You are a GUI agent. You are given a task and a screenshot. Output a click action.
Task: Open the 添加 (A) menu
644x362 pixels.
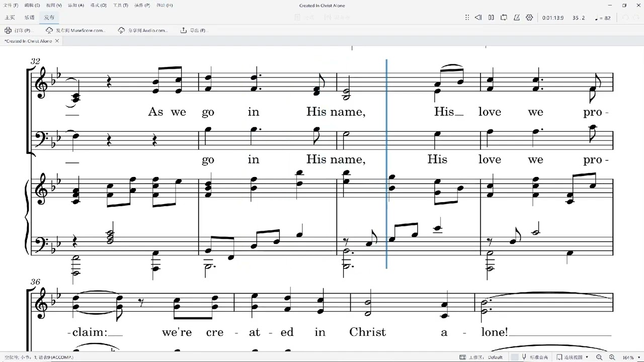point(75,5)
